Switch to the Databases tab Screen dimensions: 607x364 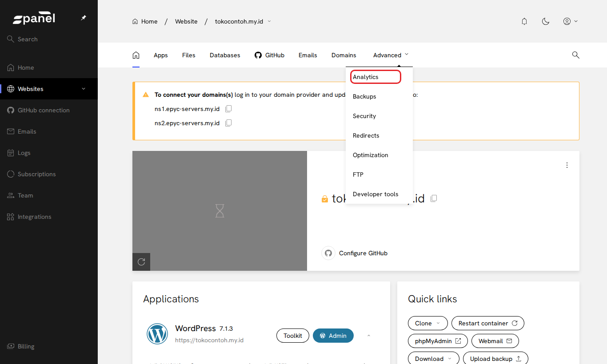(x=225, y=55)
